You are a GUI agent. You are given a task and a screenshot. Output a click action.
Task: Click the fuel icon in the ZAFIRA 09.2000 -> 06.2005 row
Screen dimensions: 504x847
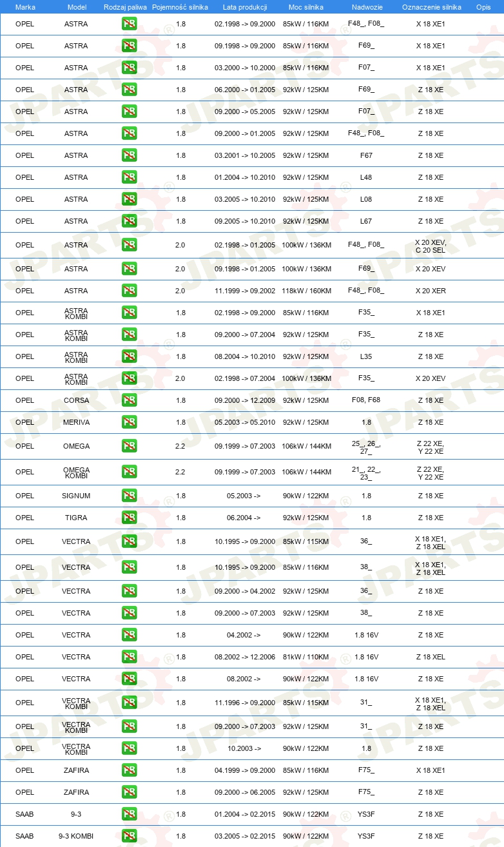coord(129,792)
